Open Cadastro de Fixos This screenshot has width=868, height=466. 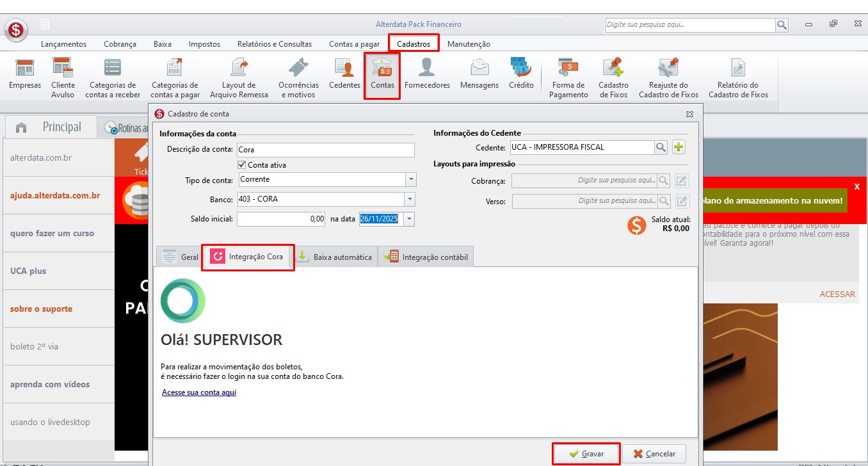(613, 77)
